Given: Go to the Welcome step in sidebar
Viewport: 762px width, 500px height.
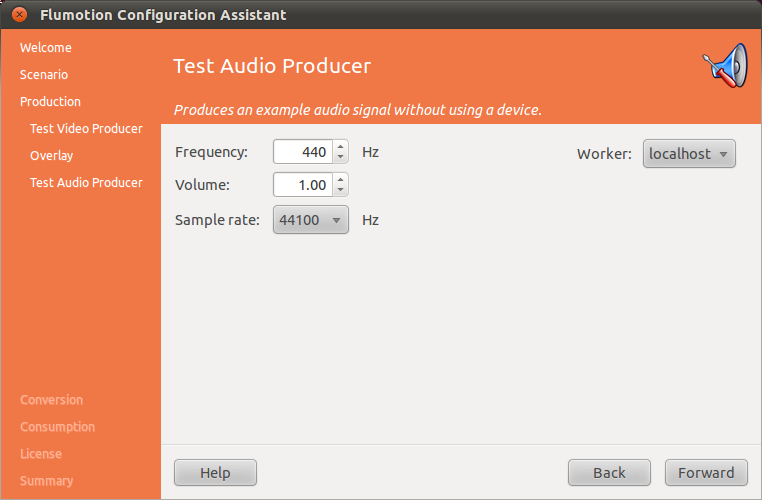Looking at the screenshot, I should coord(46,48).
